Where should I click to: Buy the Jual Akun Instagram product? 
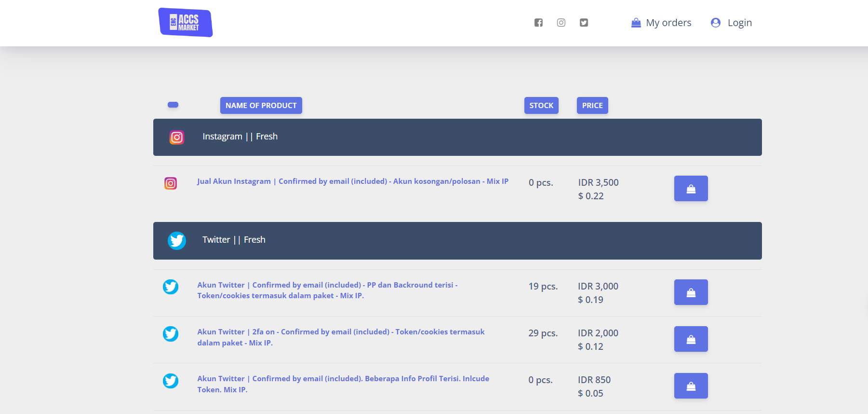coord(691,188)
